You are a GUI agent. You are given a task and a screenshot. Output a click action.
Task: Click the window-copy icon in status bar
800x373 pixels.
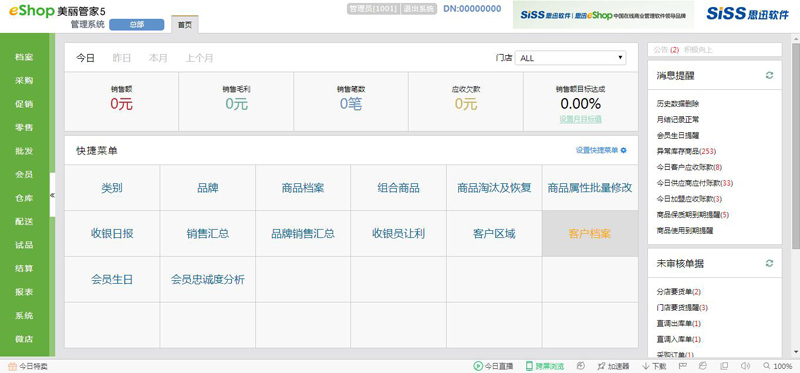724,366
